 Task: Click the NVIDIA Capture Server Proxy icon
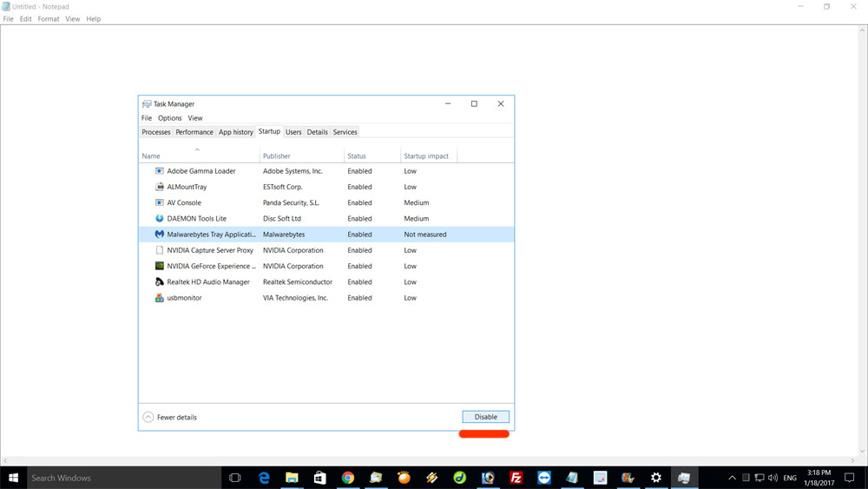coord(160,250)
